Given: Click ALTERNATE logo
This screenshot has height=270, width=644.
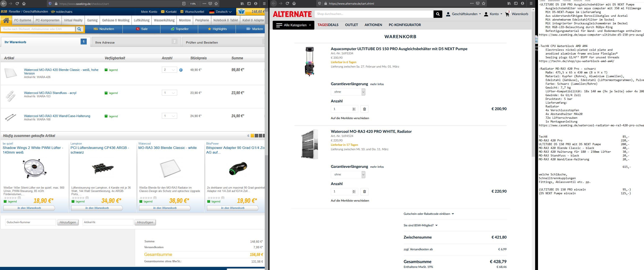Looking at the screenshot, I should coord(292,14).
